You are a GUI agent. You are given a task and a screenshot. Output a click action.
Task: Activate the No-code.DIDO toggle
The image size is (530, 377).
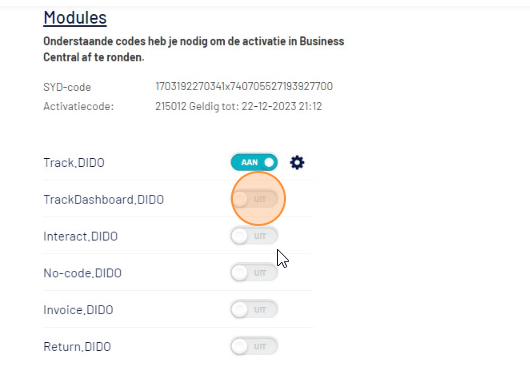tap(254, 273)
